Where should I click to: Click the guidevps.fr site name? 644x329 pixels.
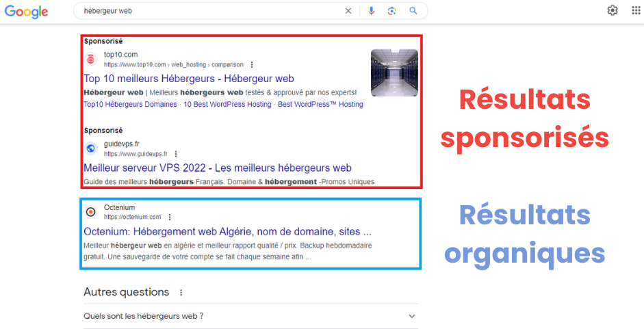click(x=122, y=144)
